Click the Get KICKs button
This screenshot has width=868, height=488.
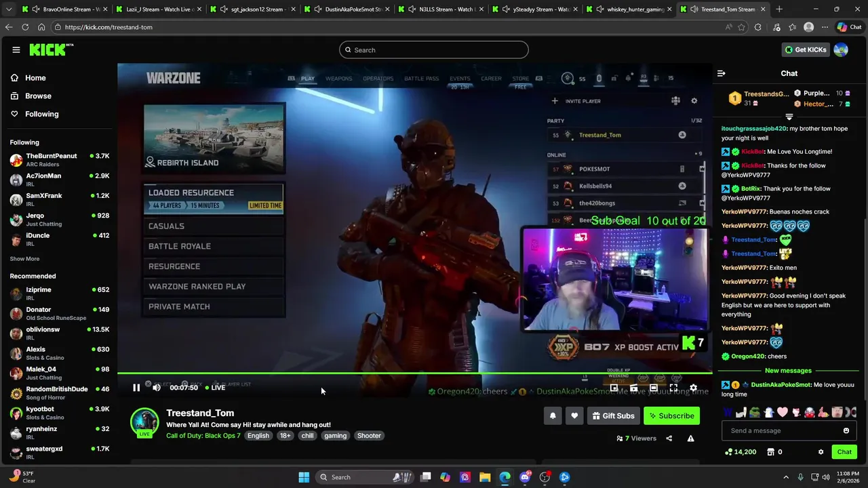(805, 49)
